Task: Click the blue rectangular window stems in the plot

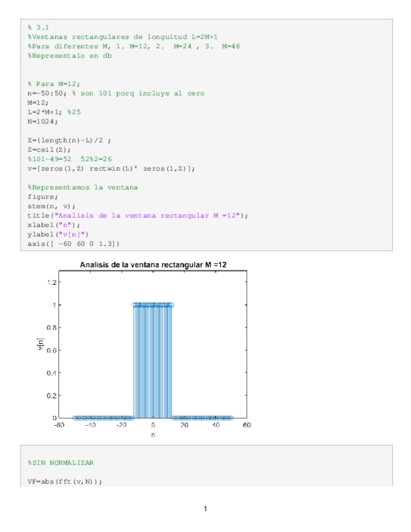Action: click(x=153, y=358)
